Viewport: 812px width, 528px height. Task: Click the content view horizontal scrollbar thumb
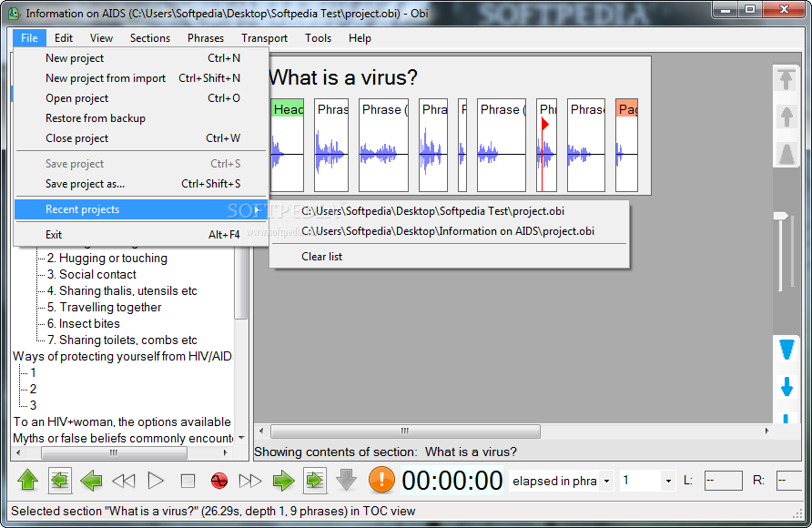(x=405, y=431)
